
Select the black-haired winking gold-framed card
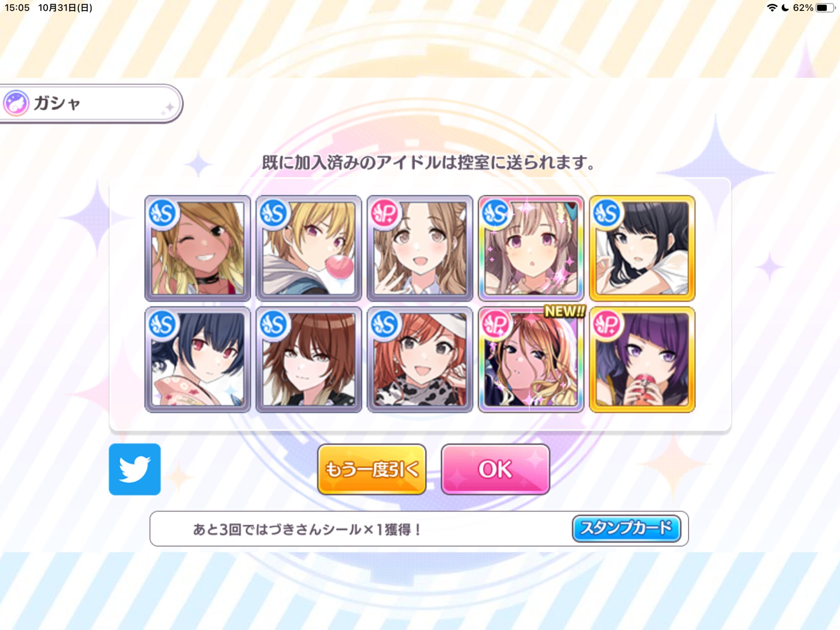pyautogui.click(x=642, y=248)
